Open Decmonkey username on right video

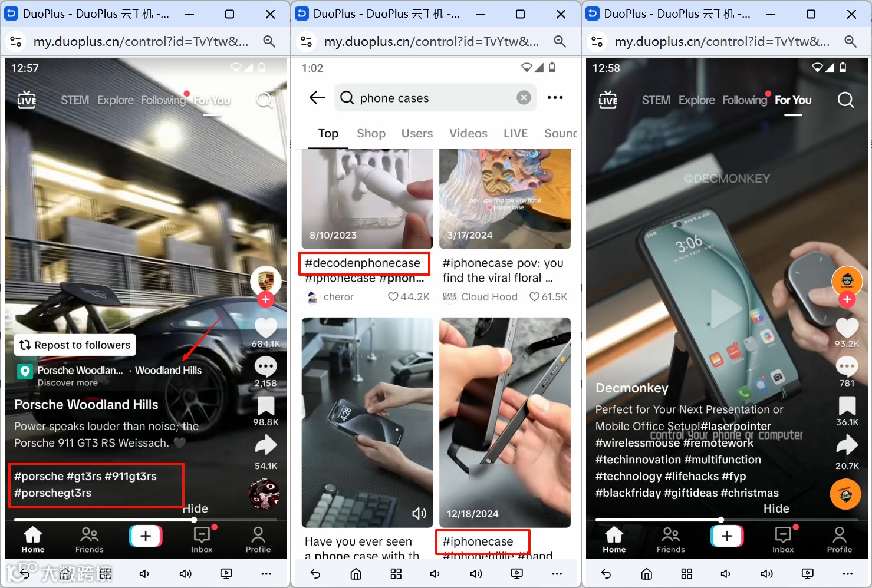point(631,388)
